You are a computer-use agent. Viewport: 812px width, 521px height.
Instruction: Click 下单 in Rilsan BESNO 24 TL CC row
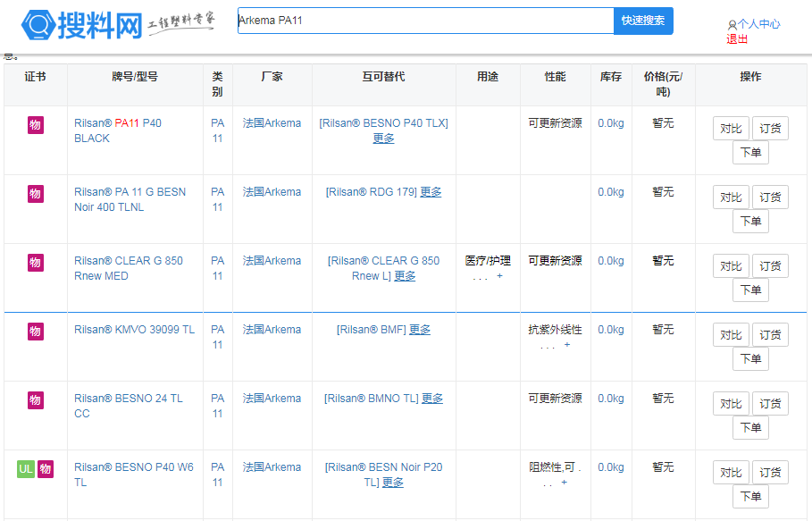click(750, 428)
